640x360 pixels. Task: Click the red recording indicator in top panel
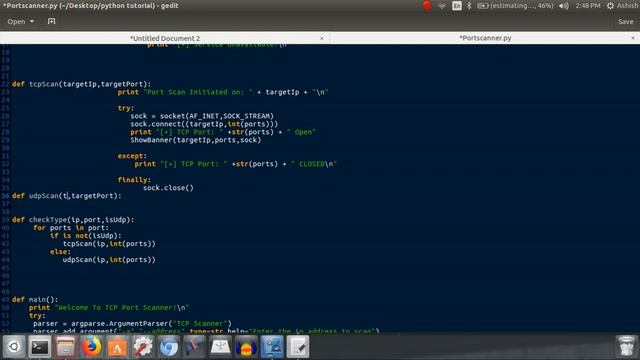click(427, 6)
